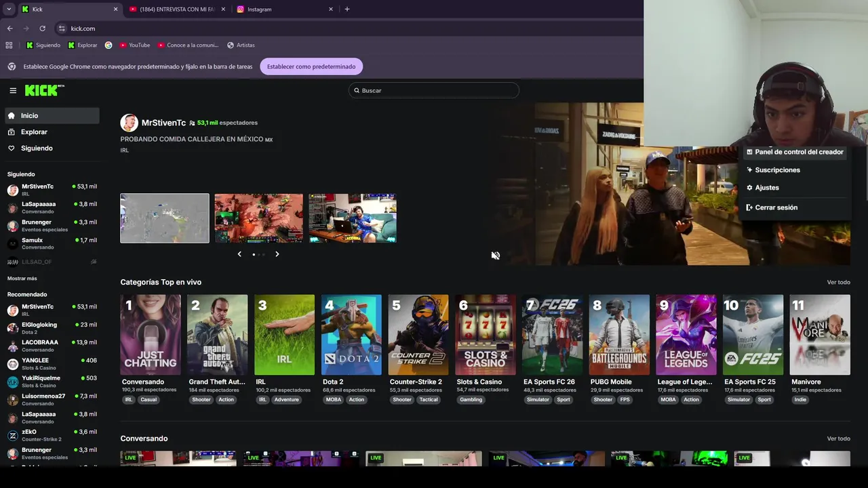Screen dimensions: 868x488
Task: Open ElGlogloking recommended channel
Action: pyautogui.click(x=52, y=328)
